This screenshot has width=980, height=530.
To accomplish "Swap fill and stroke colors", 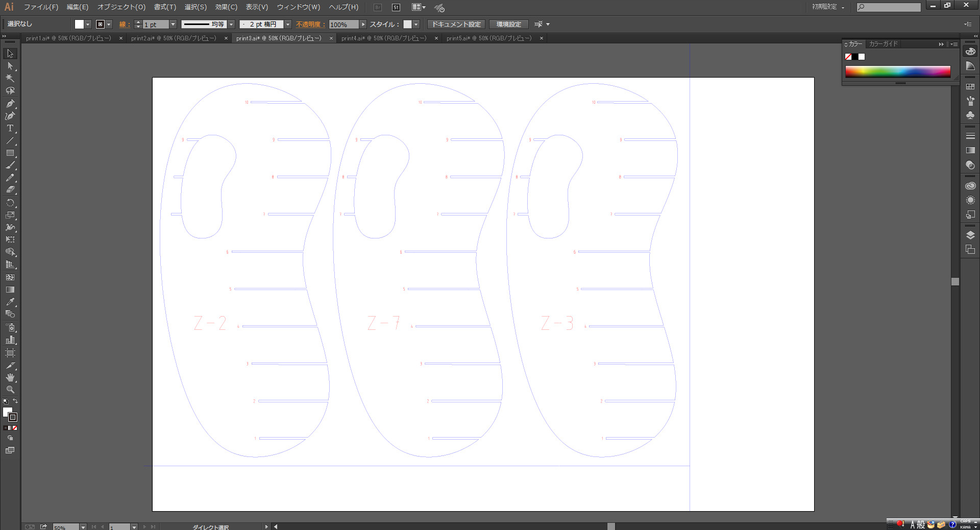I will coord(15,401).
